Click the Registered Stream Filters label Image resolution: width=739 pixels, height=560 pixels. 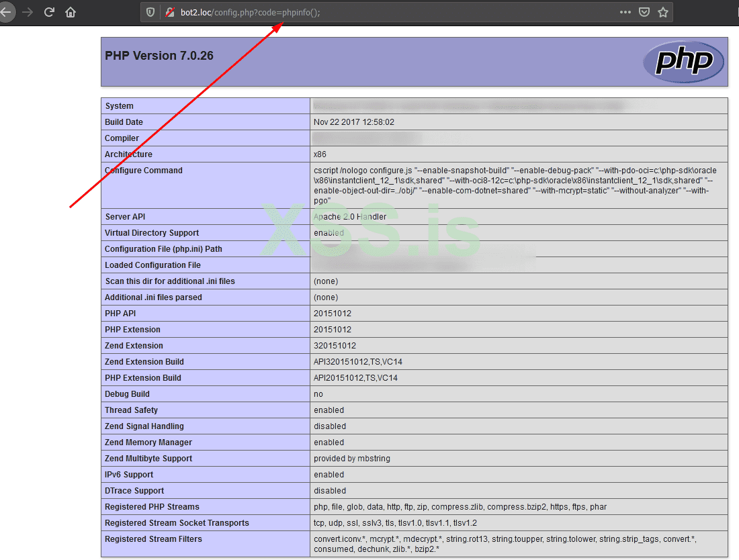[153, 539]
